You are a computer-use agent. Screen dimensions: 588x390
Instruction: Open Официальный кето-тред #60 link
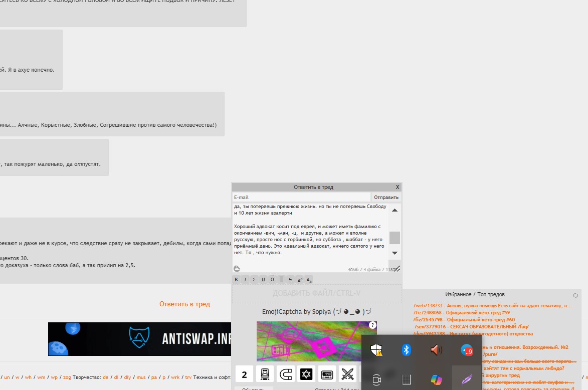pos(464,319)
